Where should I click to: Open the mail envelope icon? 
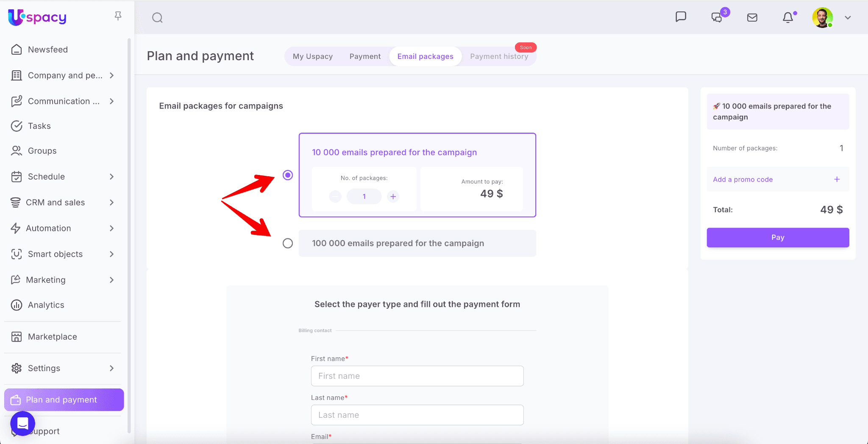click(x=752, y=17)
